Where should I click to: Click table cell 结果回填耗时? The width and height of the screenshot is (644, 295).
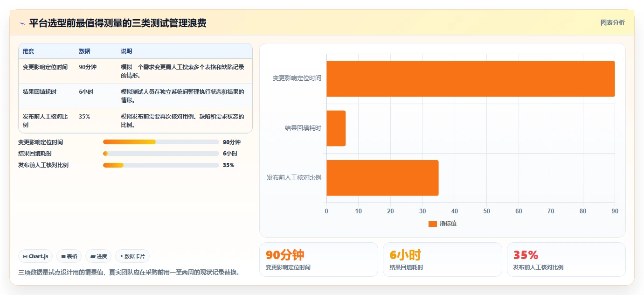[x=40, y=92]
